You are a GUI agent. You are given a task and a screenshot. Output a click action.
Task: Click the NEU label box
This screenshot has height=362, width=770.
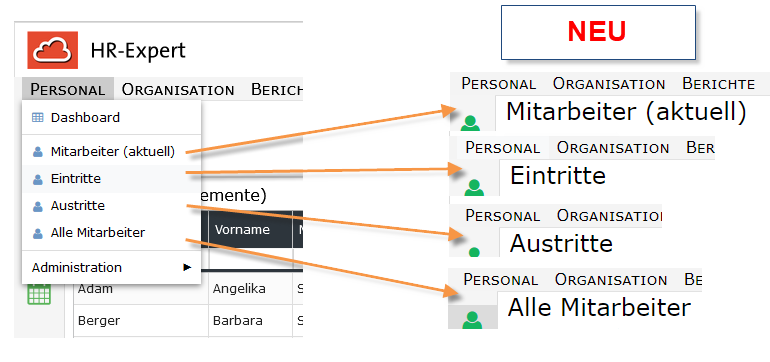(x=598, y=32)
